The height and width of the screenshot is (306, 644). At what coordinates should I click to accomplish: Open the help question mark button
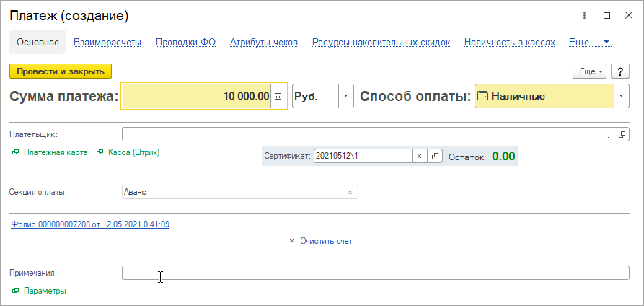(x=620, y=71)
